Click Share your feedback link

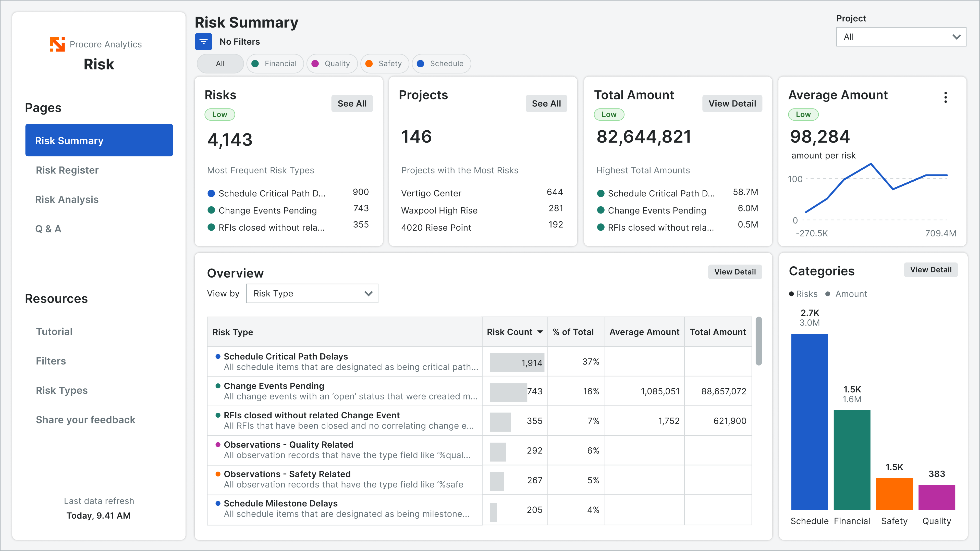pos(85,420)
